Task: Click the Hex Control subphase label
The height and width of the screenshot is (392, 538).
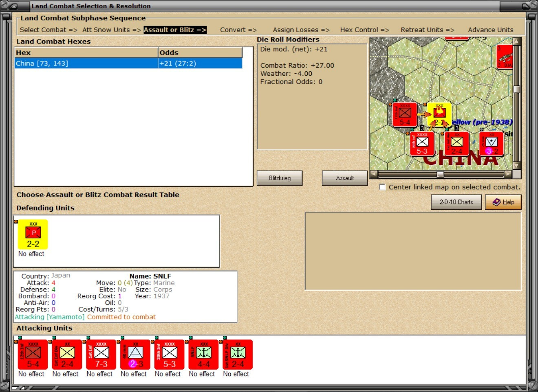Action: click(x=365, y=30)
